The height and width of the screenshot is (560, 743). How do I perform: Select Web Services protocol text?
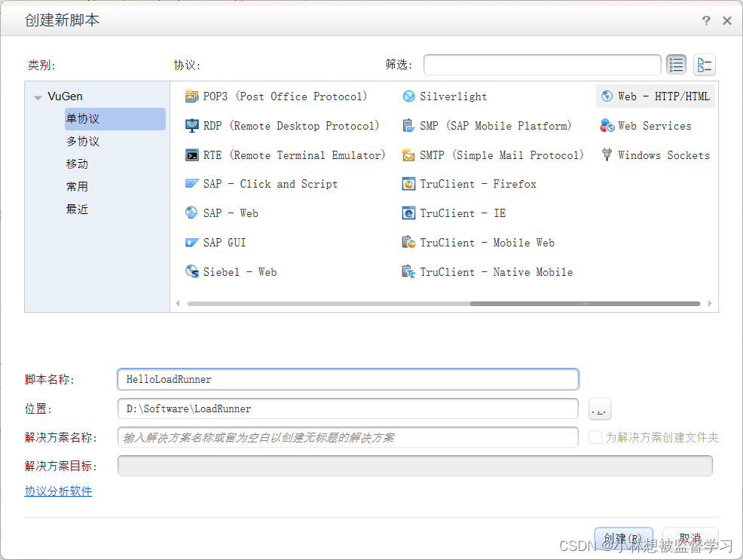click(x=655, y=126)
